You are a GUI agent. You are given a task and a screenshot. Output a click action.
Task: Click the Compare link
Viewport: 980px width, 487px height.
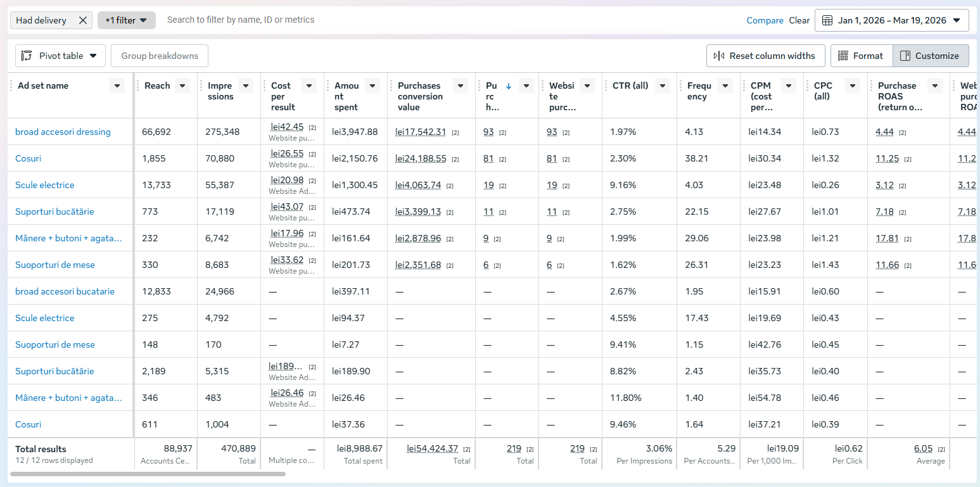click(x=765, y=20)
